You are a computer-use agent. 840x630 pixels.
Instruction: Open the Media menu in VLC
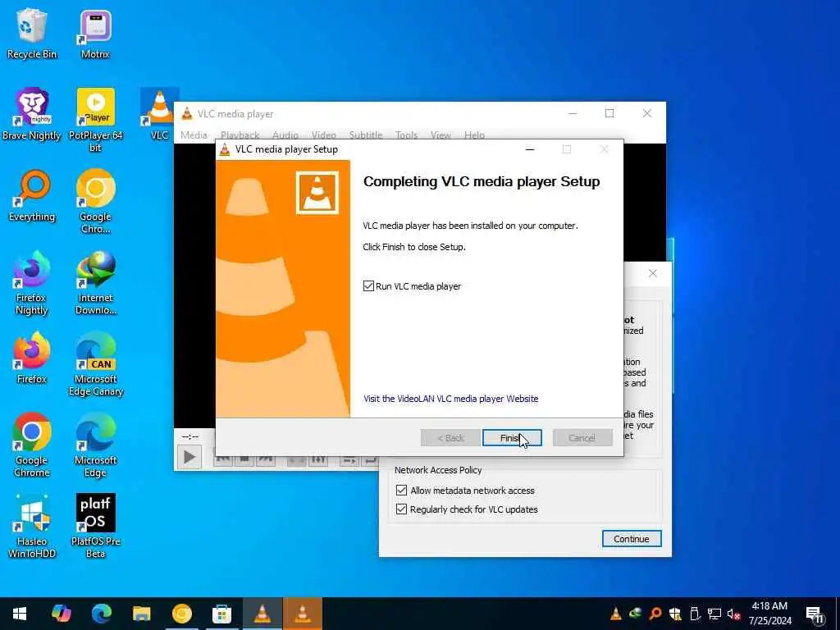tap(194, 135)
